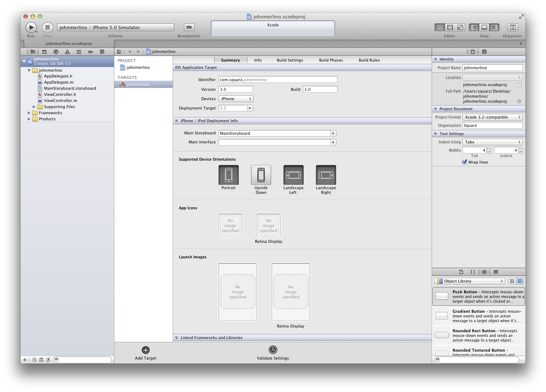Open the Build Phases tab
Viewport: 546px width, 392px height.
(331, 60)
